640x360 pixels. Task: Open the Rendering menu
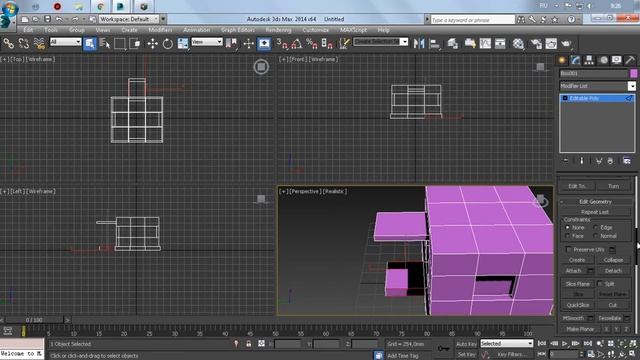(278, 30)
